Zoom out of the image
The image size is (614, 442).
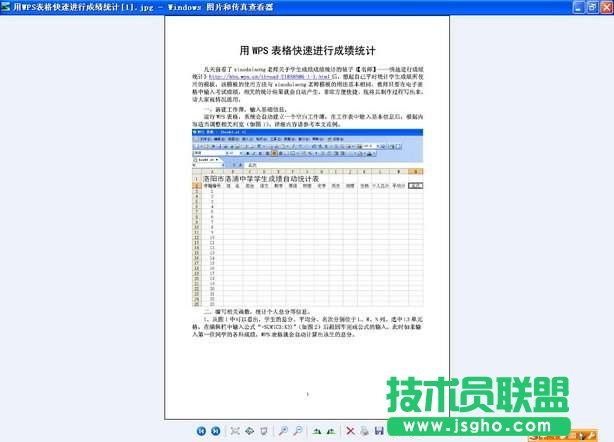coord(298,431)
